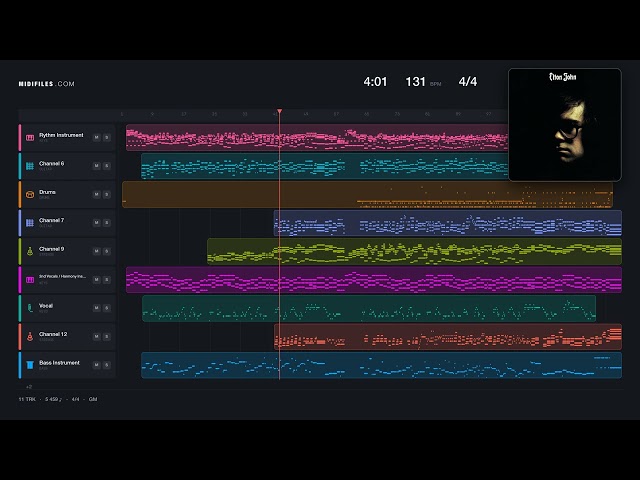Click the 131 BPM tempo display
Image resolution: width=640 pixels, height=480 pixels.
pos(423,82)
